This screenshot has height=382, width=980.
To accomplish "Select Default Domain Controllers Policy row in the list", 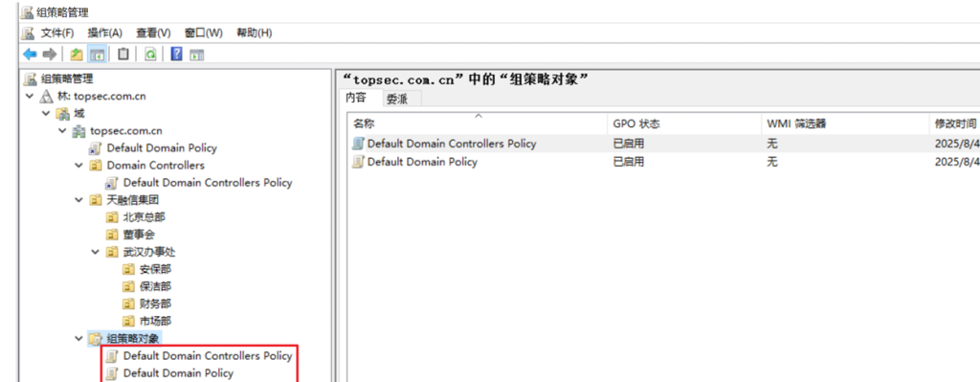I will click(x=664, y=144).
